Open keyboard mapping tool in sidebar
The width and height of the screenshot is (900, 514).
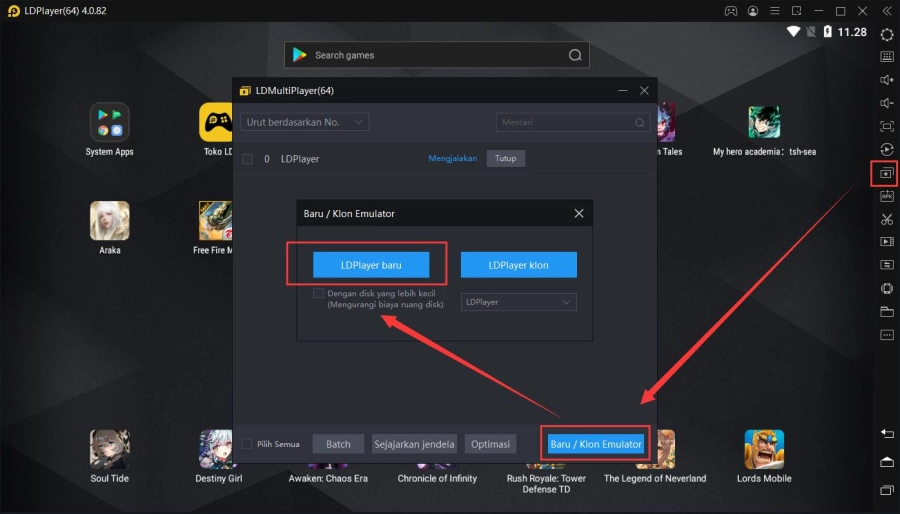[887, 56]
